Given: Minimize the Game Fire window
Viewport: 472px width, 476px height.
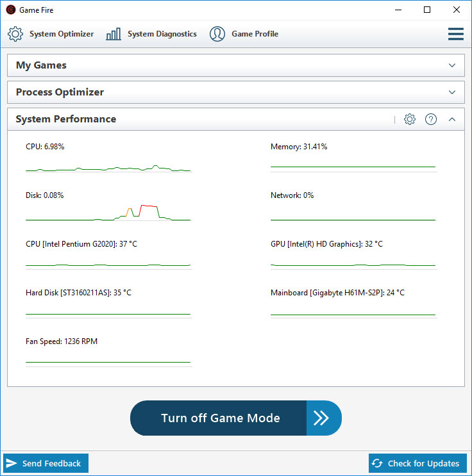Looking at the screenshot, I should click(398, 10).
